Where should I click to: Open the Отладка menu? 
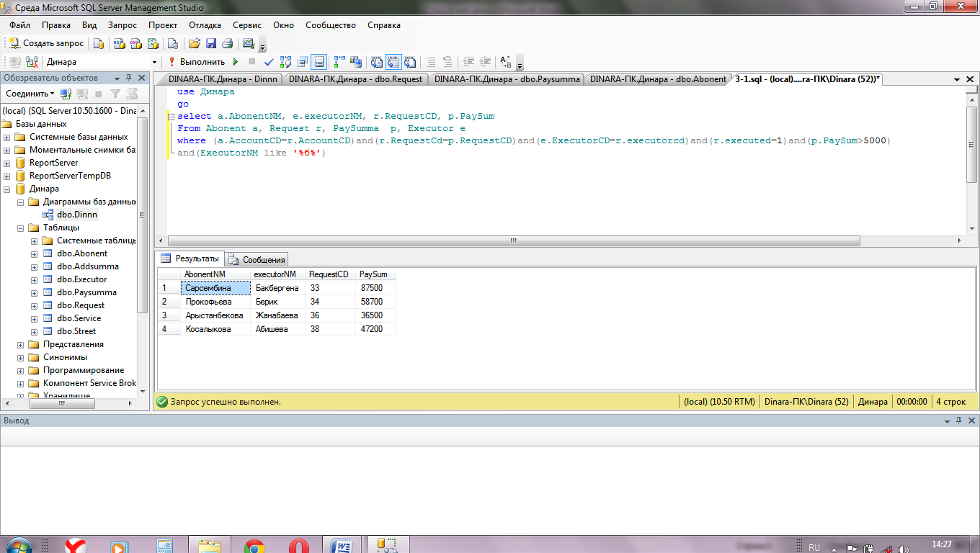(x=205, y=25)
